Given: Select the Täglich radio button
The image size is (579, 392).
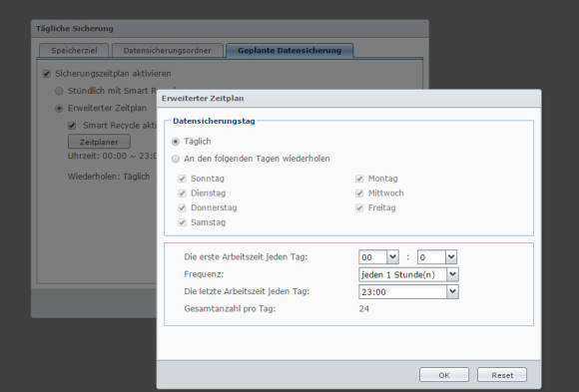Looking at the screenshot, I should [x=176, y=142].
